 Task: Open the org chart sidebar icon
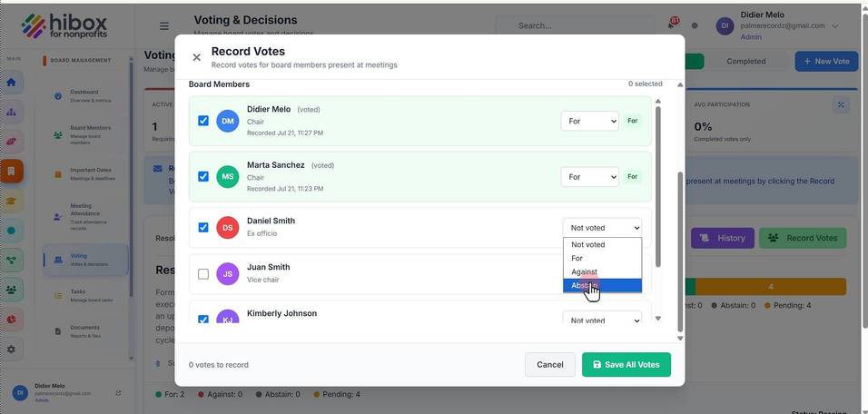12,113
